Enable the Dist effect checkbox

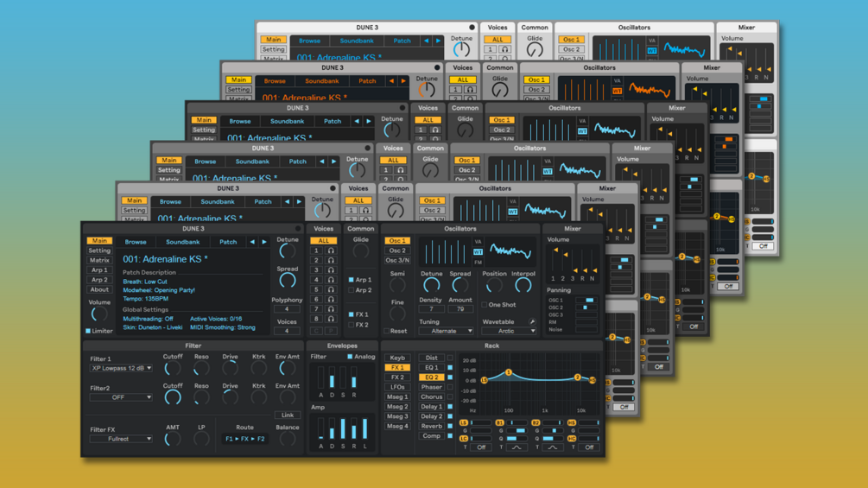click(450, 358)
